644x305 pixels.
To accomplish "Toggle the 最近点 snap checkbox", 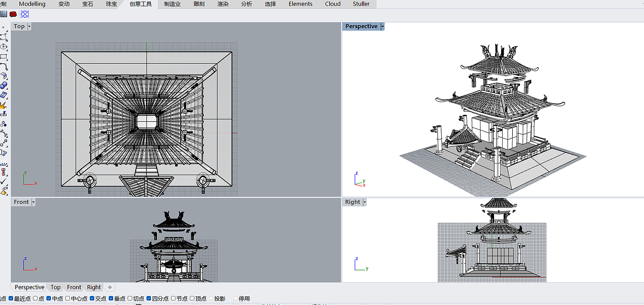I will click(11, 298).
